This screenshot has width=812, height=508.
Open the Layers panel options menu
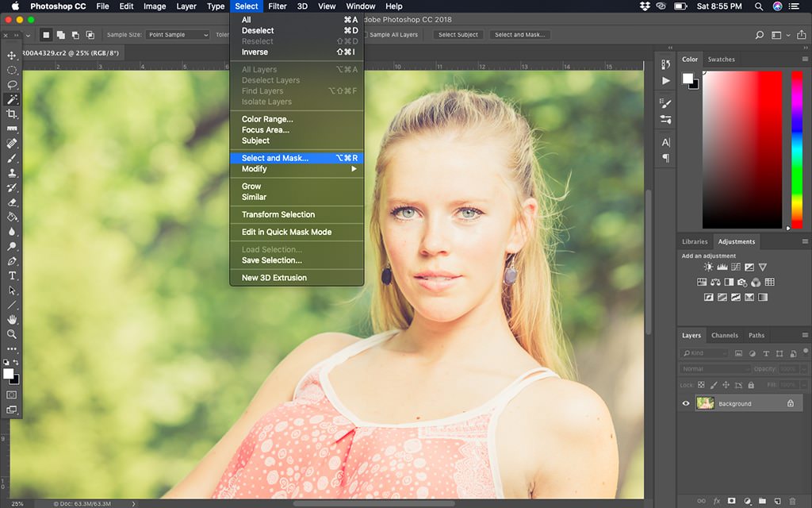(805, 335)
